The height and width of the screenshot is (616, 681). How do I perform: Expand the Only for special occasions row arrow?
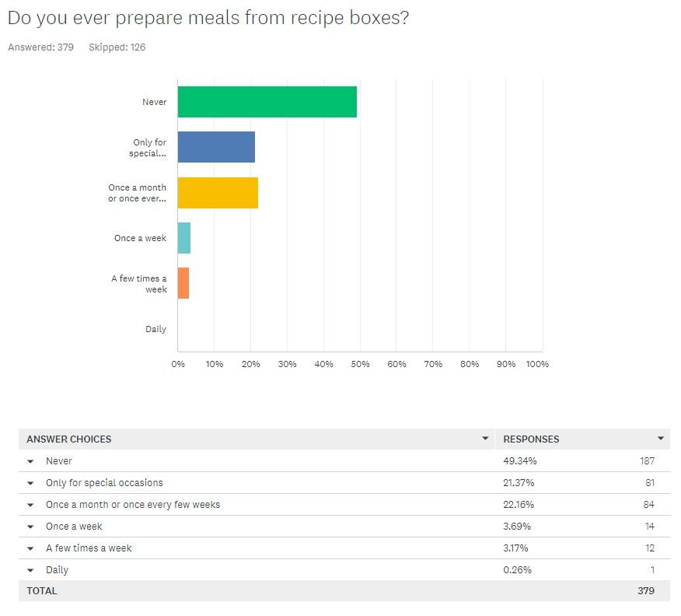(x=30, y=483)
